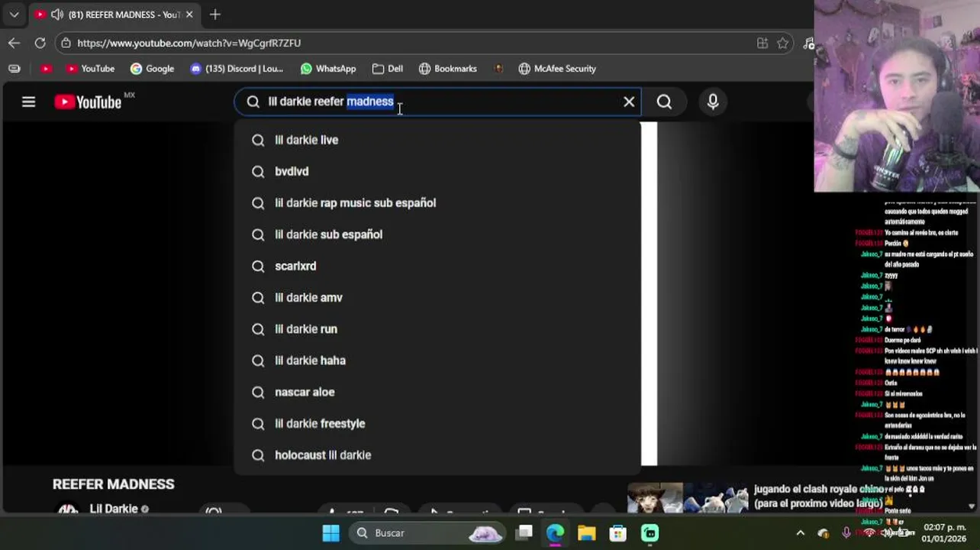Click inside the YouTube search field
The image size is (980, 550).
coord(438,102)
